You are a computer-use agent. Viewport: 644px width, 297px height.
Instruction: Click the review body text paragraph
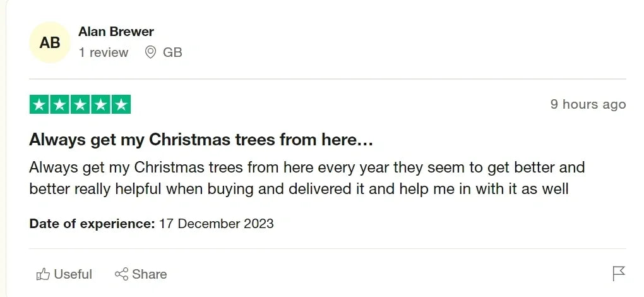[x=307, y=178]
